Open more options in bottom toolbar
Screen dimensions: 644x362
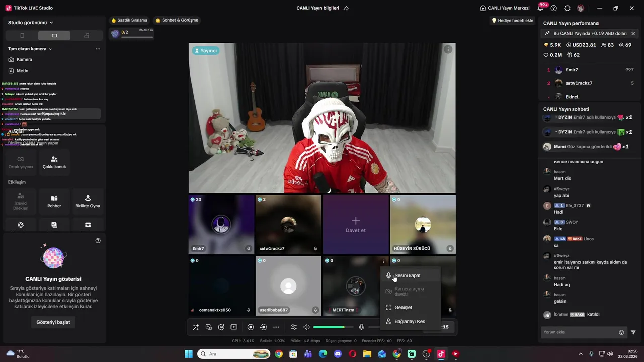pyautogui.click(x=276, y=327)
